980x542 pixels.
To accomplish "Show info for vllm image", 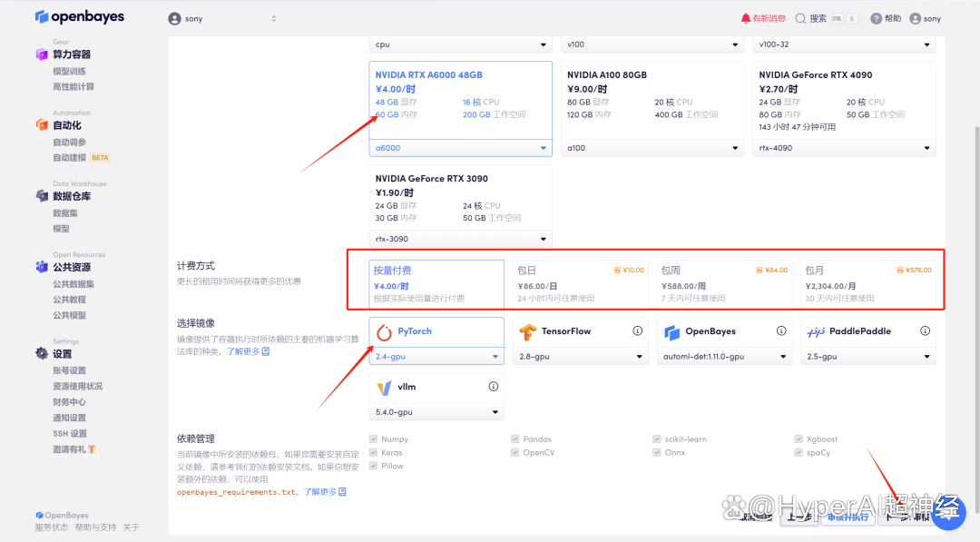I will pyautogui.click(x=493, y=387).
